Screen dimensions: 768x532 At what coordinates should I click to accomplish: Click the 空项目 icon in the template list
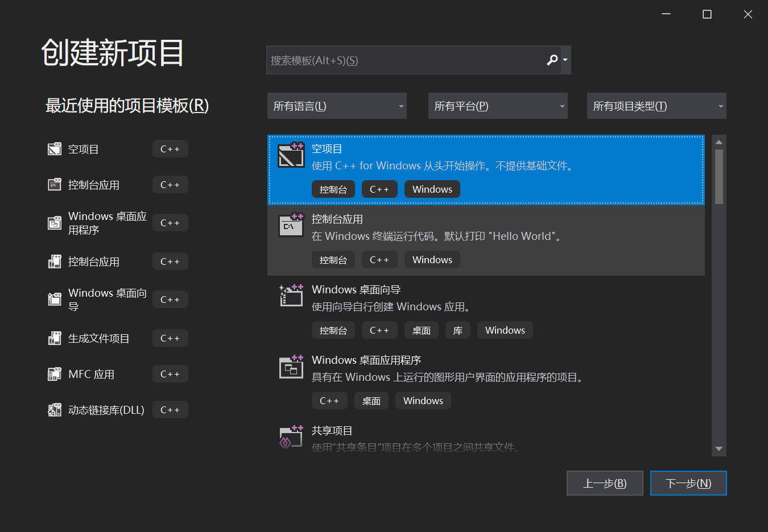[x=291, y=155]
